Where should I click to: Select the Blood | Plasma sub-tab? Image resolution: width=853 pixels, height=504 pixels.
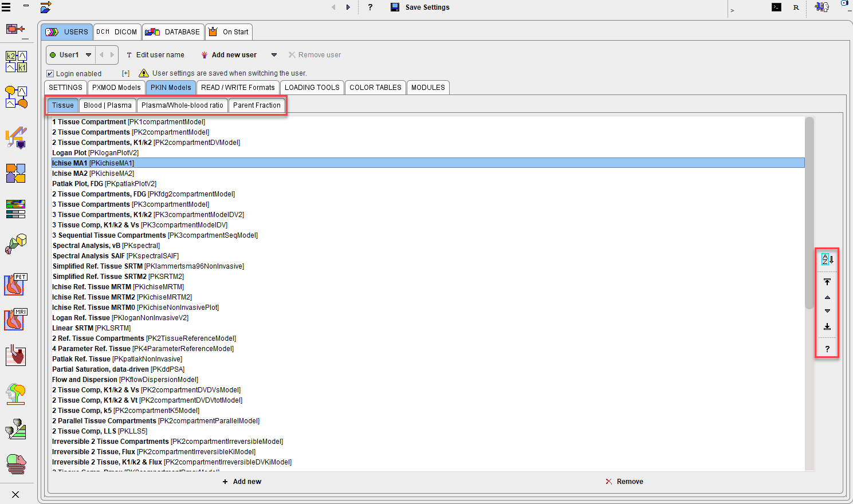coord(108,105)
